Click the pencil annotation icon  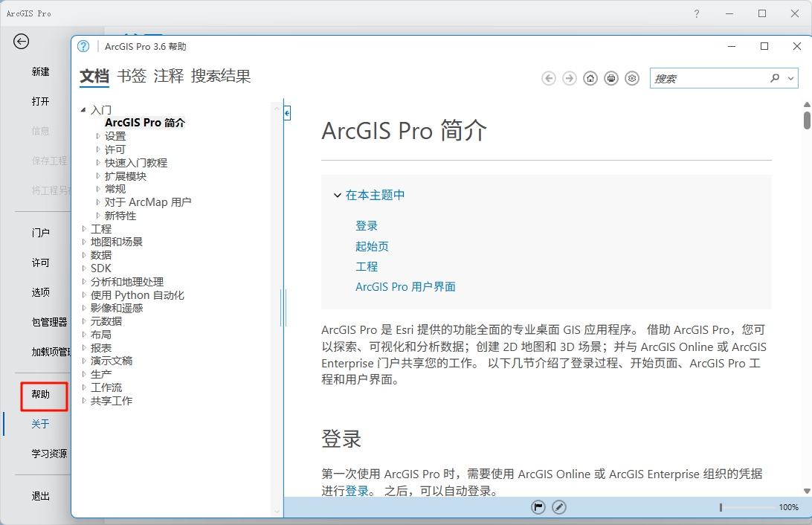559,506
